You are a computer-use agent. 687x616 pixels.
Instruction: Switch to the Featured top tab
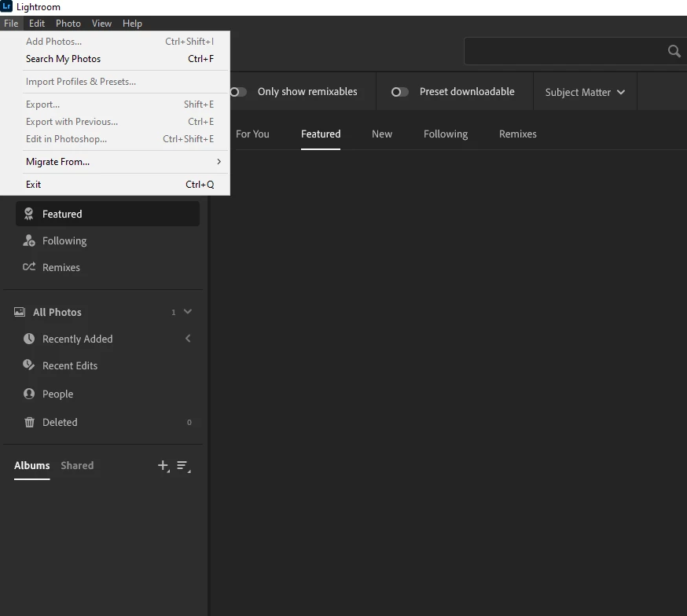coord(321,134)
